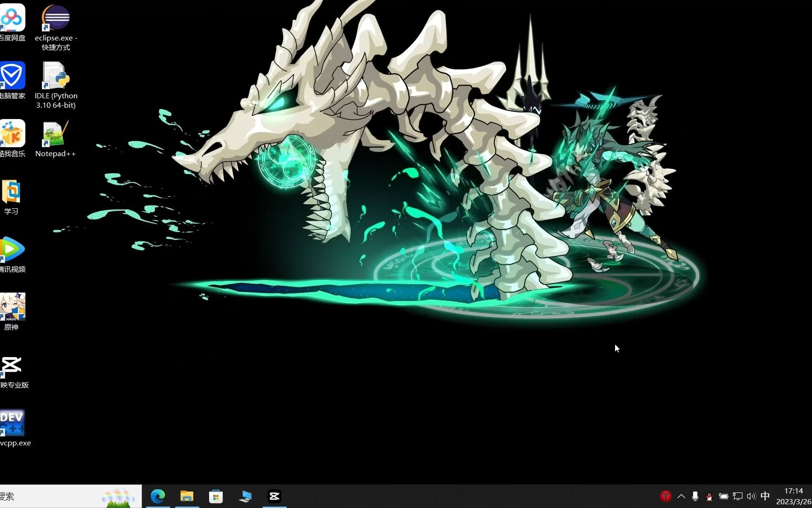This screenshot has height=508, width=812.
Task: Select the 原神 Genshin Impact shortcut
Action: point(12,312)
